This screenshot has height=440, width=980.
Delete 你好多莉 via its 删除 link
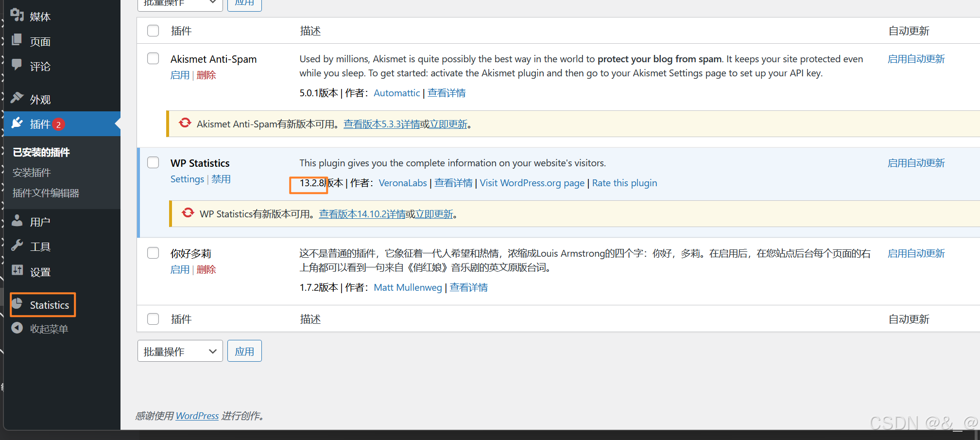206,270
